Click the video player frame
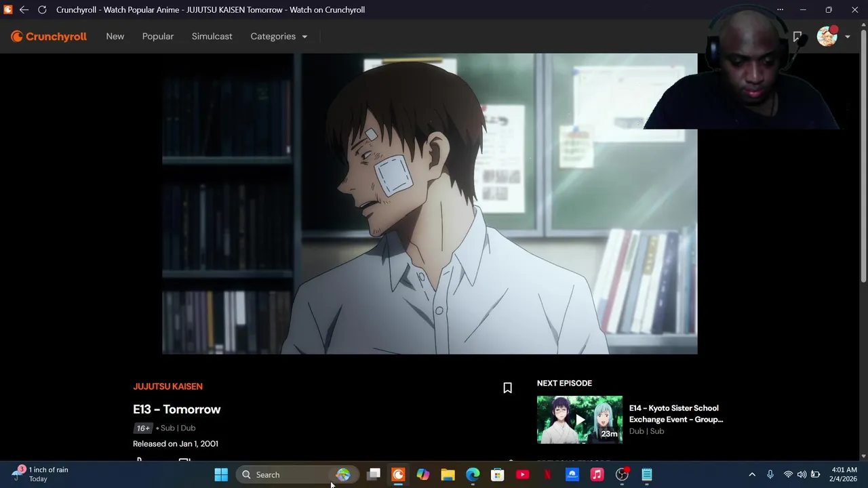 tap(430, 203)
